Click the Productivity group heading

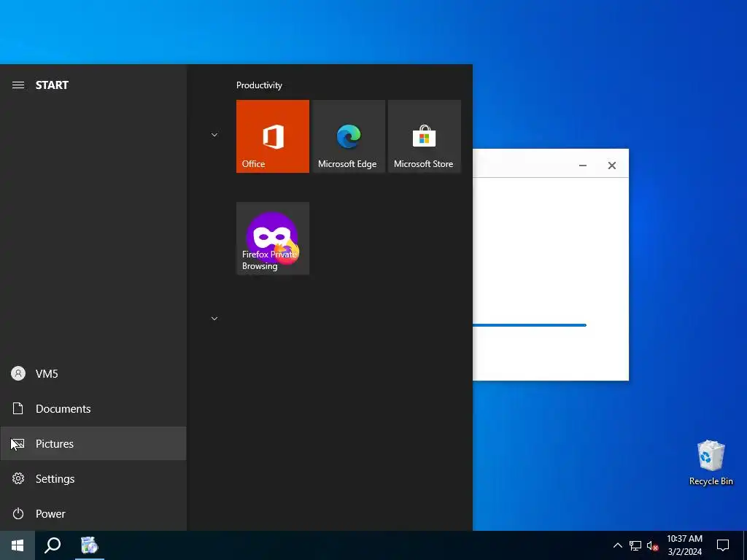(259, 85)
